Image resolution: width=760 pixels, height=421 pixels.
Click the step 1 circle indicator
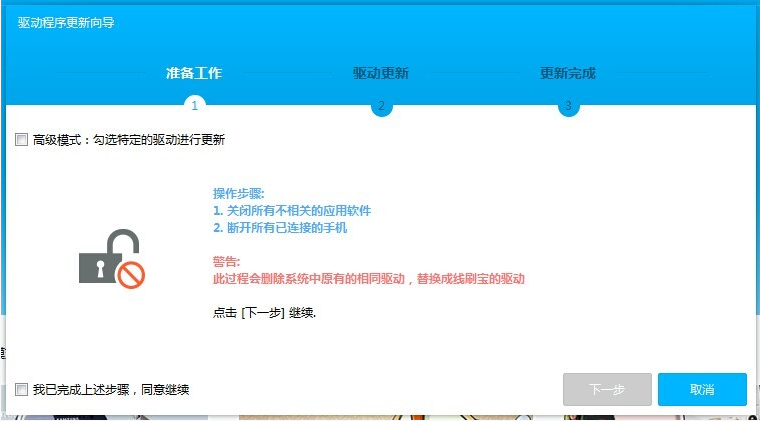(x=195, y=105)
